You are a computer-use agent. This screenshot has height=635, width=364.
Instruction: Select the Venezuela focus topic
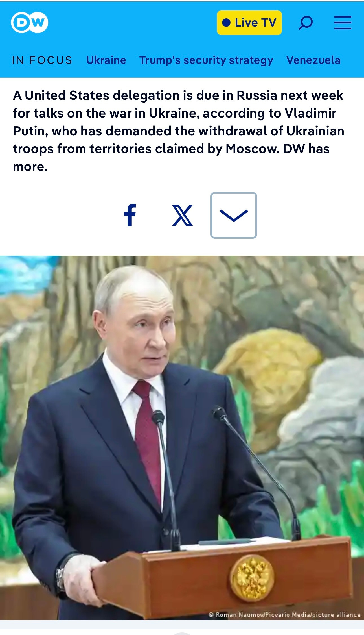(313, 60)
